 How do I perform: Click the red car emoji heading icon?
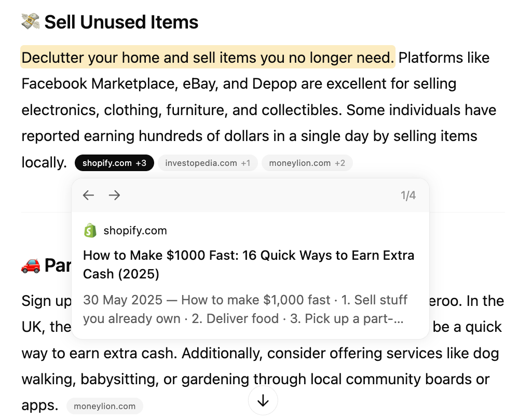coord(31,265)
